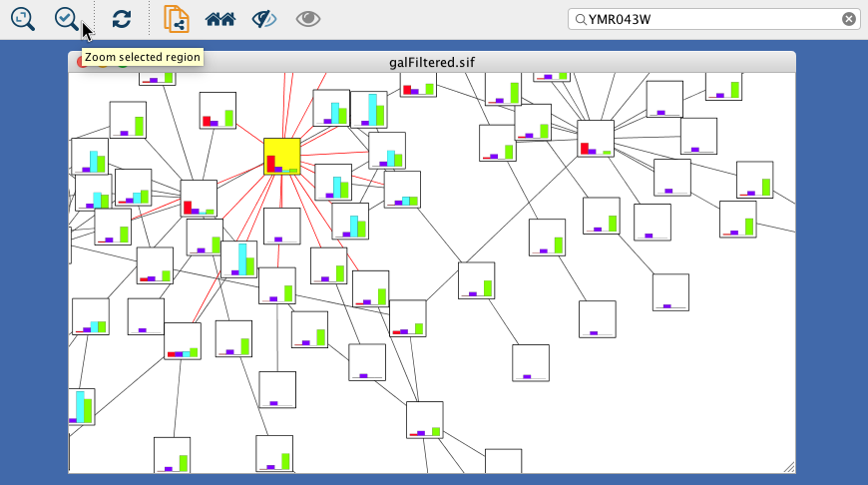Screen dimensions: 868x485
Task: Select the red-bar node up-left of the yellow node
Action: pyautogui.click(x=217, y=111)
